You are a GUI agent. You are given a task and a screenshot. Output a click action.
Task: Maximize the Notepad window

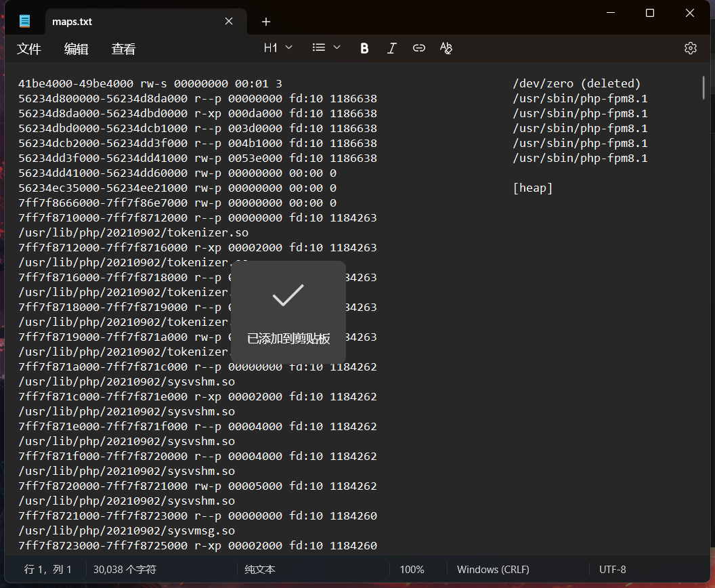click(650, 14)
